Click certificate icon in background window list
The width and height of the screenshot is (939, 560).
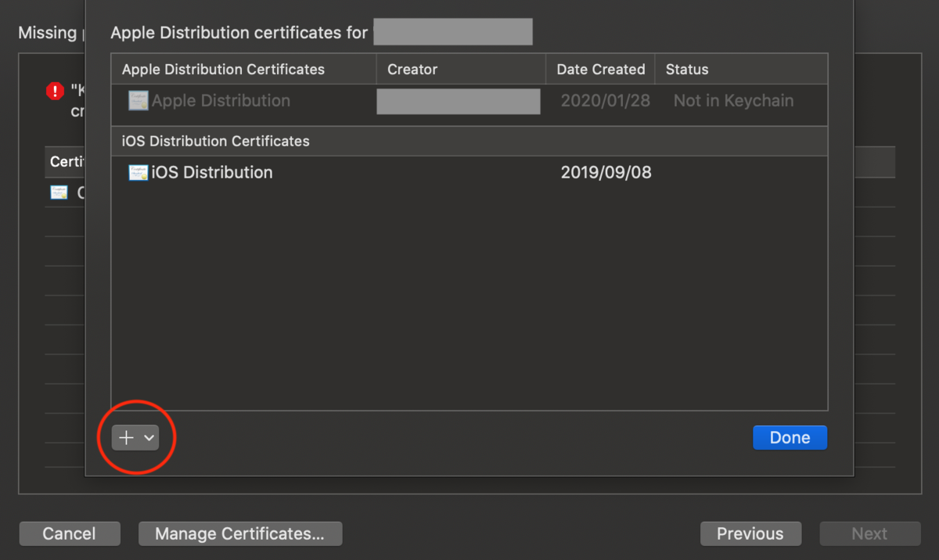[x=59, y=192]
